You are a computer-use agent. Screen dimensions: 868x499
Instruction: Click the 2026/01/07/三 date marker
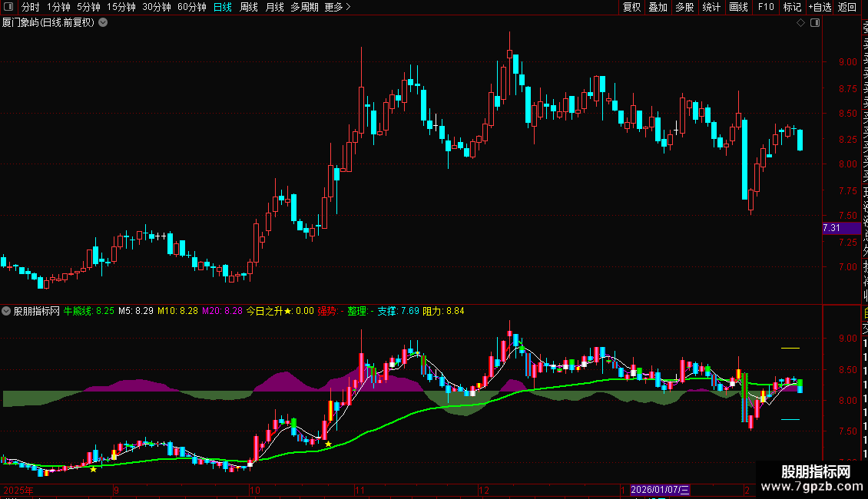point(660,490)
